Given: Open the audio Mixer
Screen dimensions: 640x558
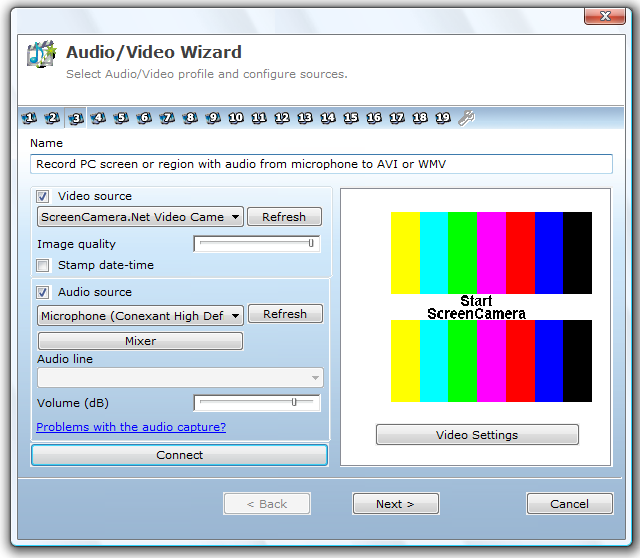Looking at the screenshot, I should [140, 341].
